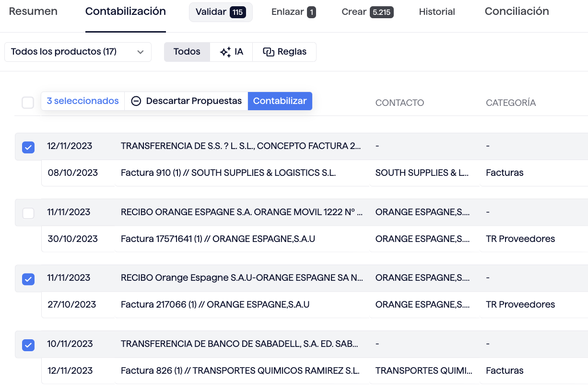This screenshot has height=391, width=588.
Task: Switch to the Contabilización tab
Action: point(126,11)
